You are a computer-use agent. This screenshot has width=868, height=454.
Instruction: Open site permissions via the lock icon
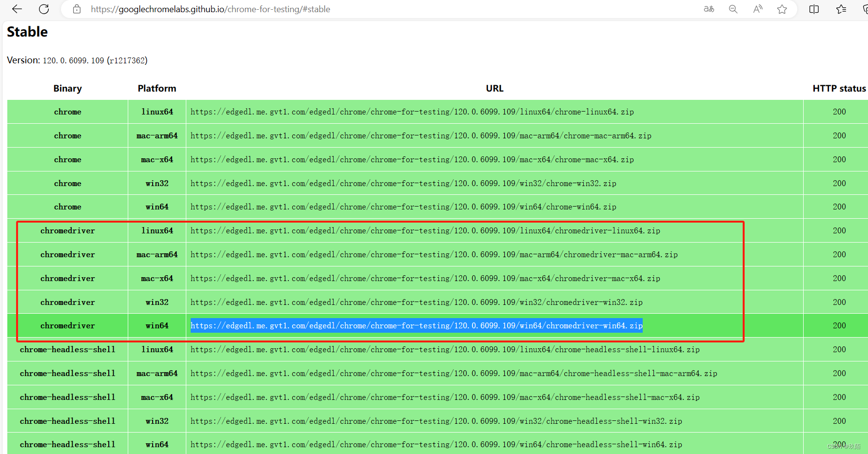click(x=77, y=9)
